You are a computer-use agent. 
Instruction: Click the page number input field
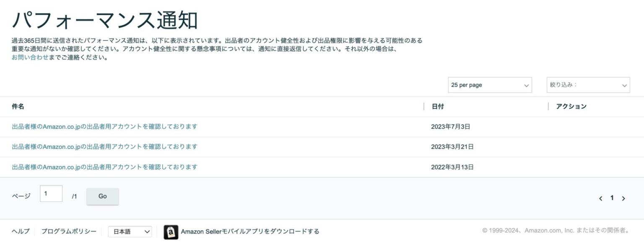(x=51, y=194)
